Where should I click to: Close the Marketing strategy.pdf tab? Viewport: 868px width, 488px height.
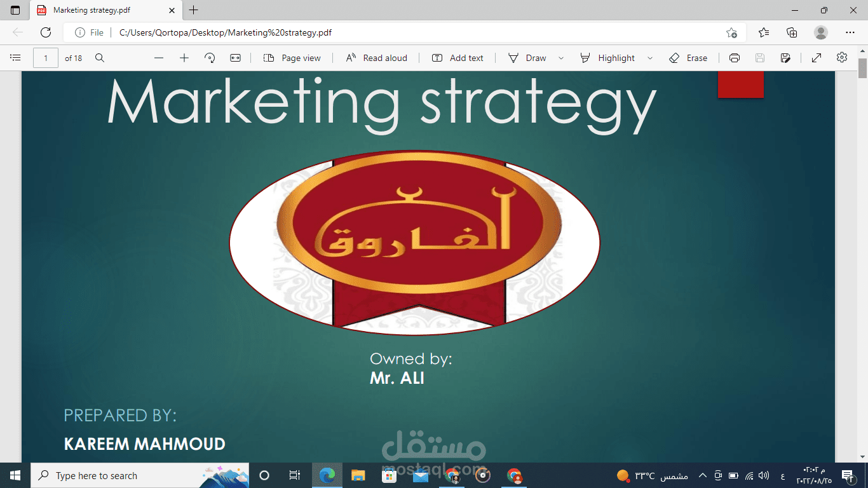(172, 10)
